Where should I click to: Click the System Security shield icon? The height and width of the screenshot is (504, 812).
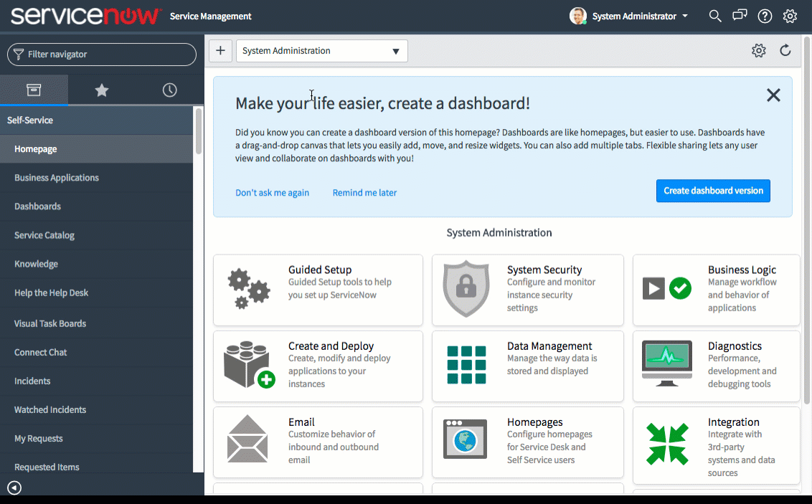[x=466, y=289]
